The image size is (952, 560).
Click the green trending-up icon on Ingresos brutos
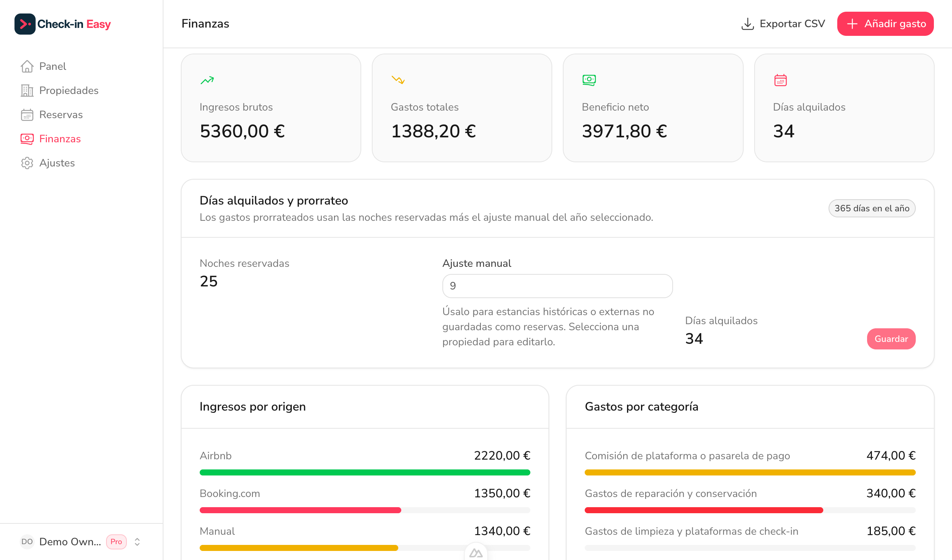[x=207, y=80]
